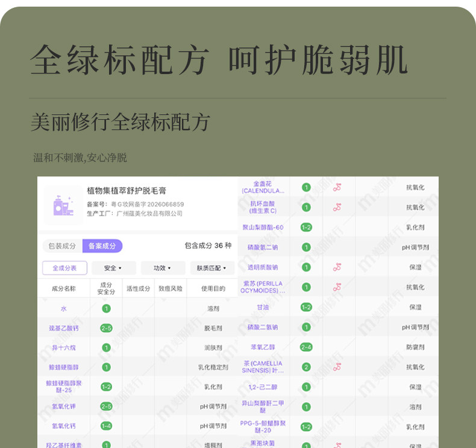Click the 成分名称 column header
The image size is (476, 448).
click(64, 288)
